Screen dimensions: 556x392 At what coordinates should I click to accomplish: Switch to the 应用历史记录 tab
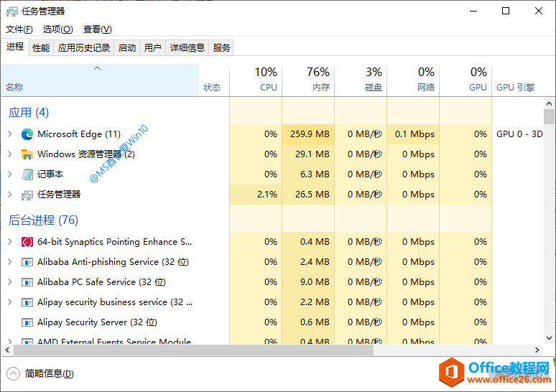point(83,47)
